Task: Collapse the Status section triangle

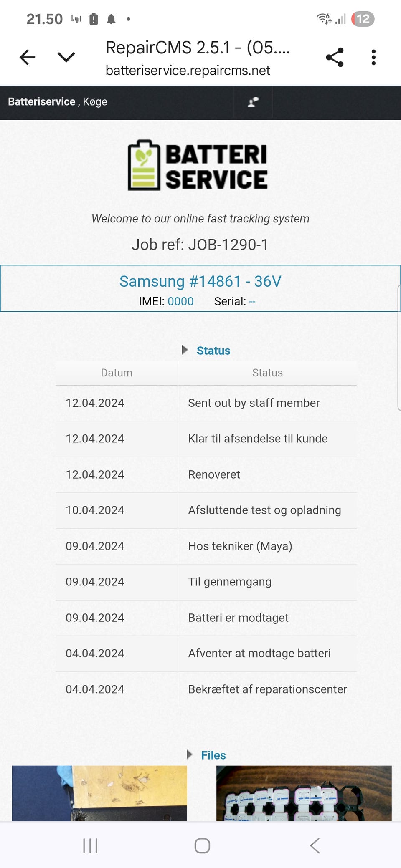Action: pos(185,350)
